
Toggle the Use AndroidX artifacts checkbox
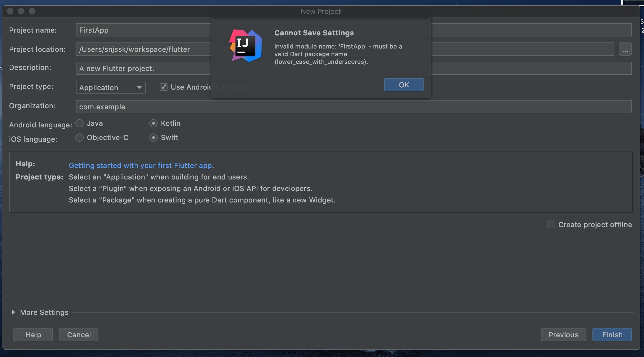coord(164,87)
